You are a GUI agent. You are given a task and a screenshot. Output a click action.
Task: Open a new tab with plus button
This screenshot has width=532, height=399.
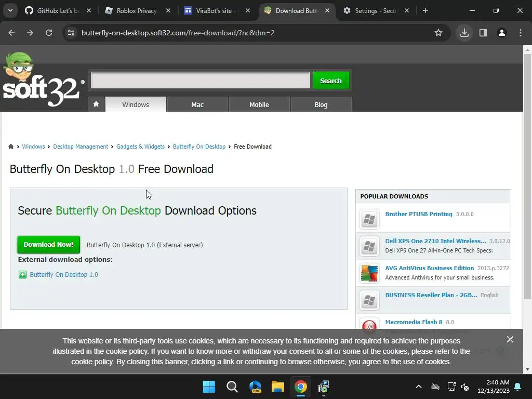[x=425, y=10]
